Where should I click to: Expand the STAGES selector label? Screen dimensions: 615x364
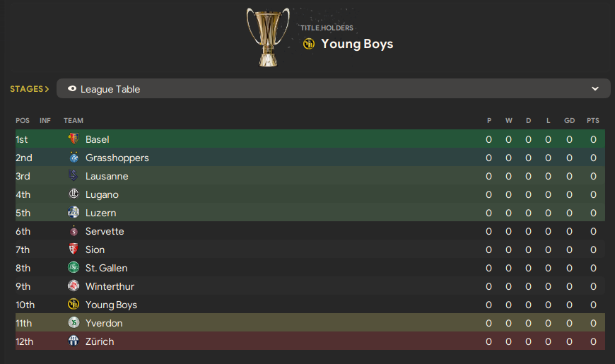pyautogui.click(x=29, y=89)
